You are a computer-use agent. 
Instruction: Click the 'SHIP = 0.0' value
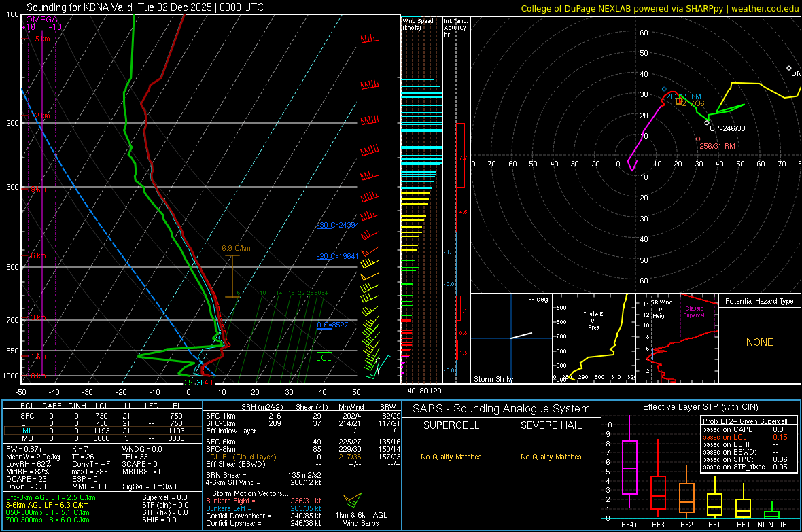coord(159,520)
